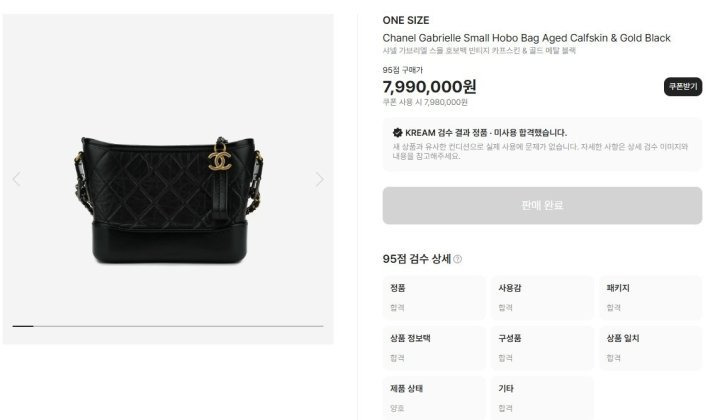Show next product image with right arrow
The width and height of the screenshot is (720, 420).
tap(320, 179)
